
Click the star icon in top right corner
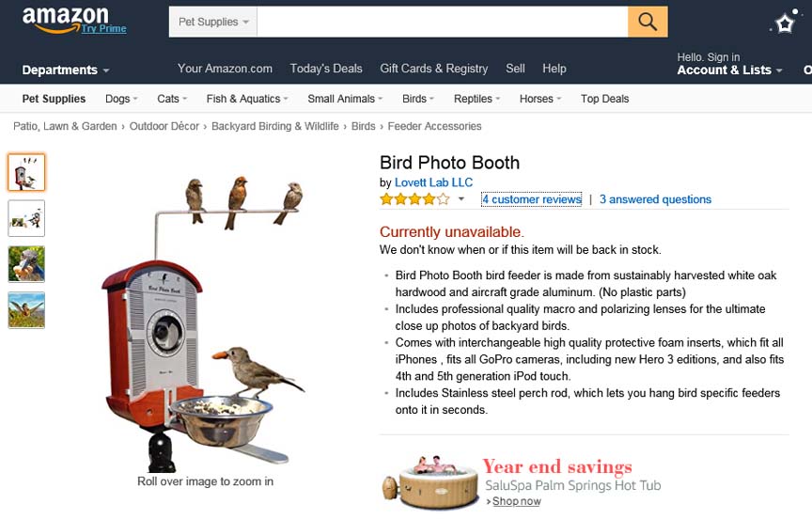coord(785,23)
